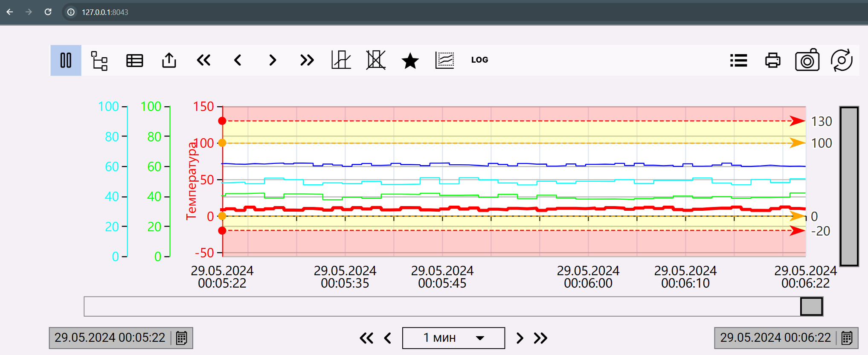Viewport: 868px width, 355px height.
Task: Print the chart
Action: [772, 60]
